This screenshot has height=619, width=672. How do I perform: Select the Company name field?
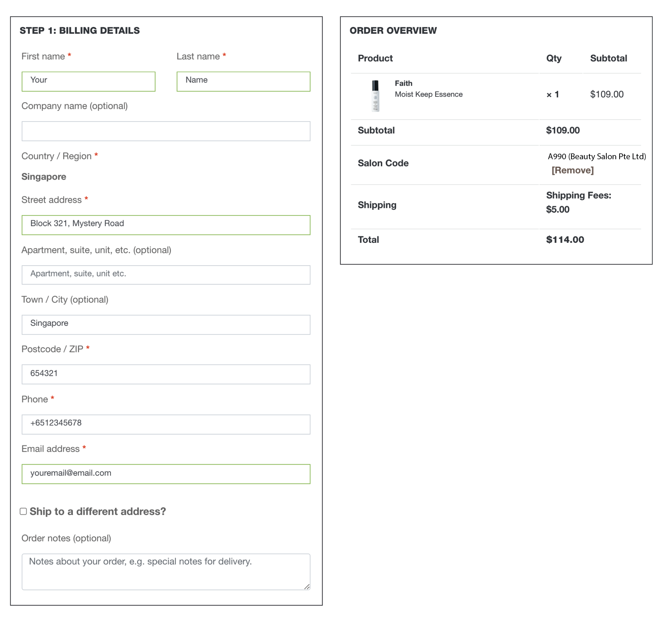click(x=166, y=131)
